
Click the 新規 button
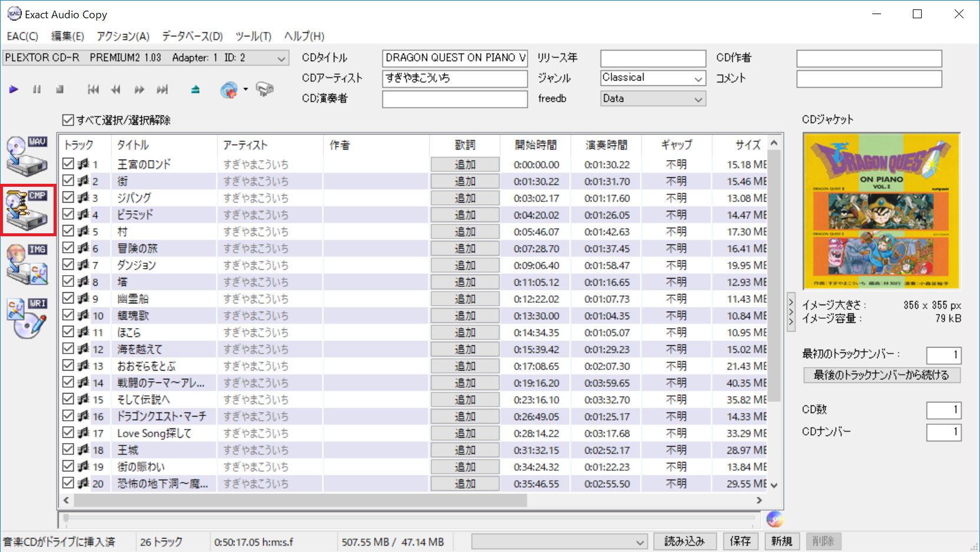(782, 541)
